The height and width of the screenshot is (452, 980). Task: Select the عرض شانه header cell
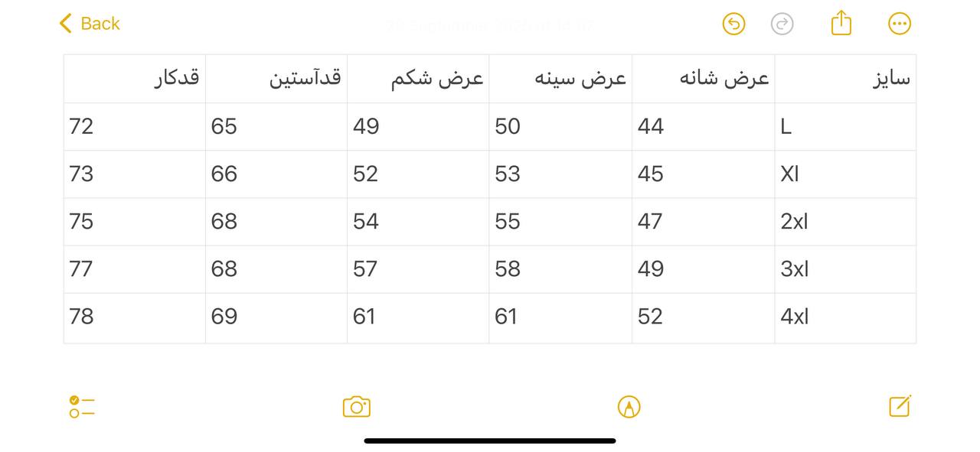703,79
